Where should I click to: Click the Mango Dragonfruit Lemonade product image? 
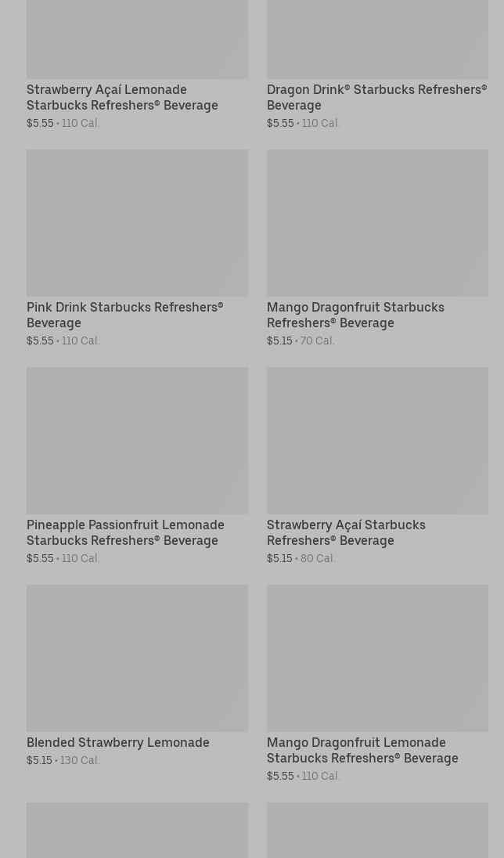coord(377,658)
